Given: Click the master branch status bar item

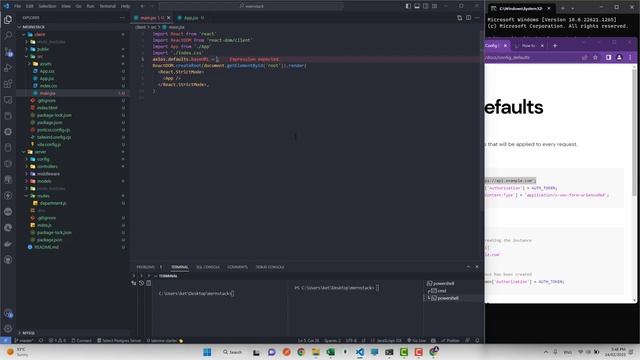Looking at the screenshot, I should pyautogui.click(x=24, y=340).
